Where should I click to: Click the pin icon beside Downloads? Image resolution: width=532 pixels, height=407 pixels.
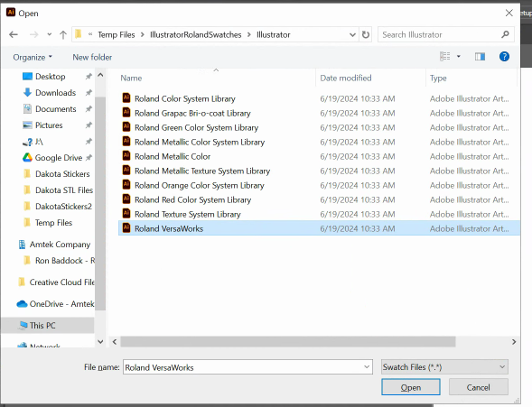pyautogui.click(x=89, y=92)
